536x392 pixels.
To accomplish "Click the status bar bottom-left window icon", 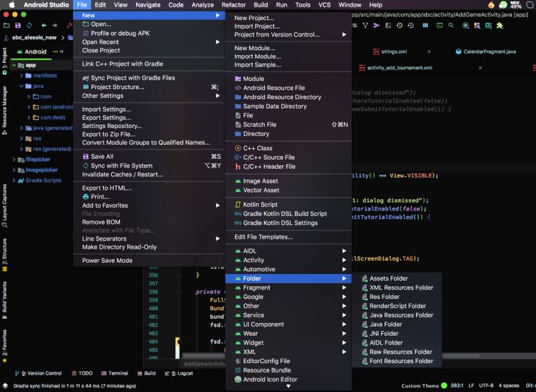I will [5, 385].
